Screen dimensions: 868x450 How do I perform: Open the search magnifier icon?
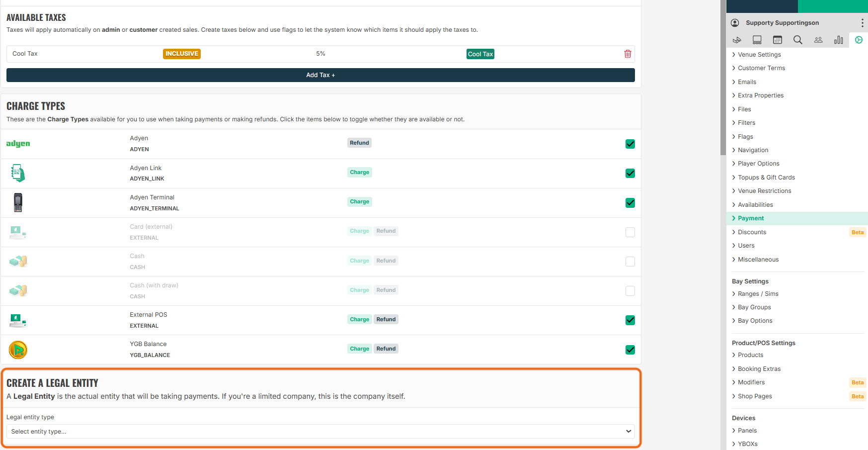point(798,40)
